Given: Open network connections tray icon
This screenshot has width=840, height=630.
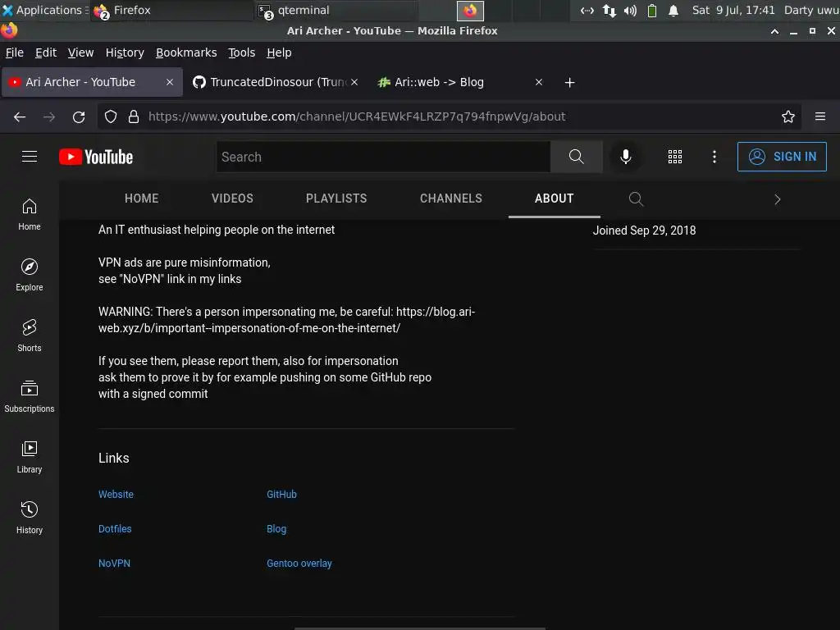Looking at the screenshot, I should tap(609, 10).
